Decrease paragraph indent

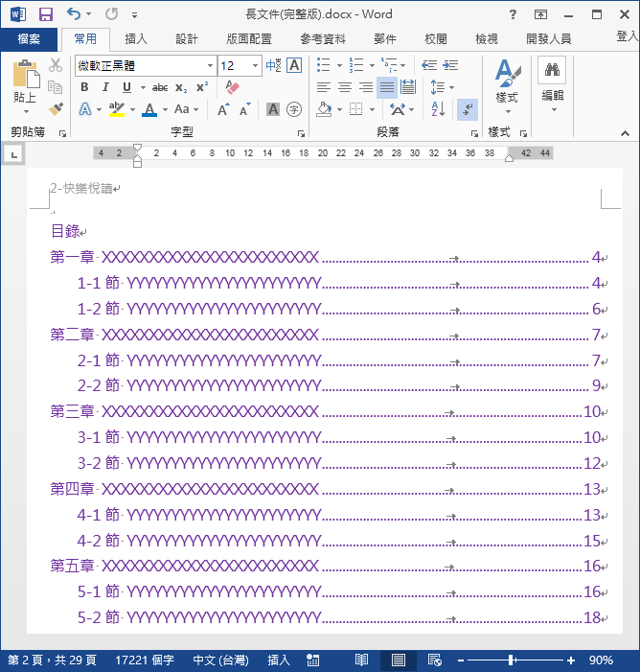tap(429, 65)
